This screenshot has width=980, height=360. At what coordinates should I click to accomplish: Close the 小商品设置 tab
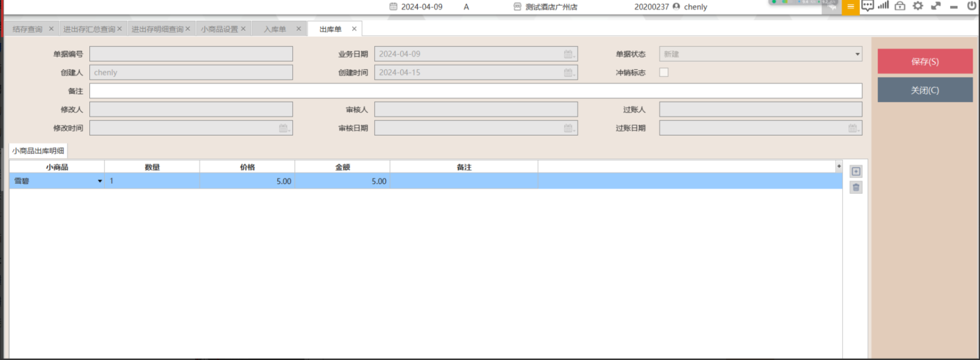[x=243, y=29]
